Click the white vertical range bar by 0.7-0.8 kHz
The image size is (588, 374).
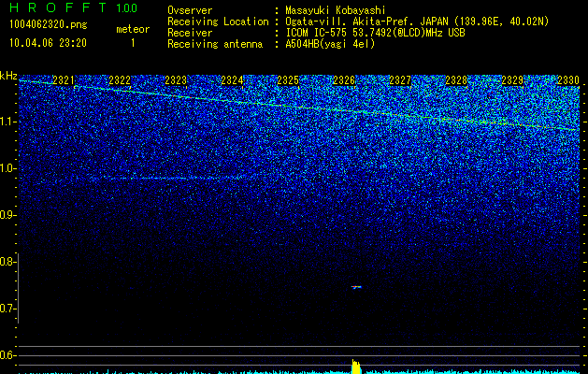point(18,289)
